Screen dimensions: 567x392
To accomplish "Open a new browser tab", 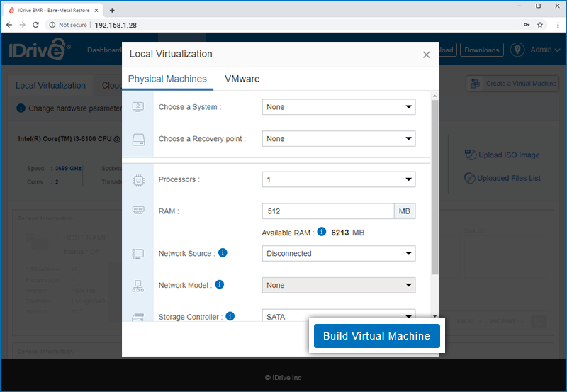I will 112,10.
